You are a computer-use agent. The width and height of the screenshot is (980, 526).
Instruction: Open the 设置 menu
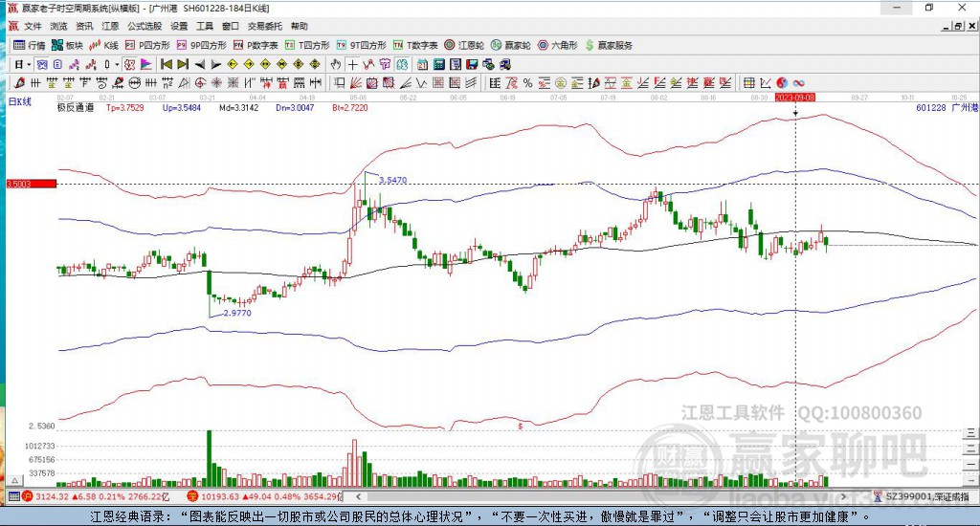179,26
